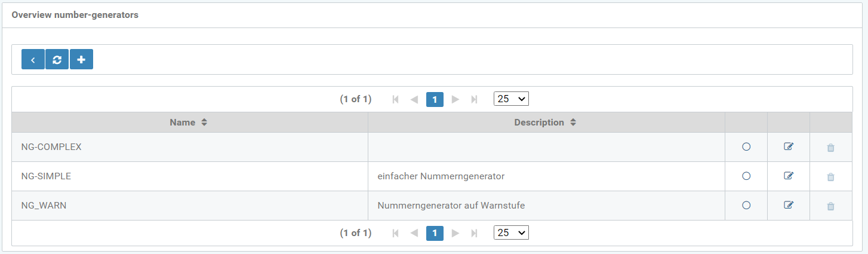Go to page 1 in bottom paginator

(435, 233)
